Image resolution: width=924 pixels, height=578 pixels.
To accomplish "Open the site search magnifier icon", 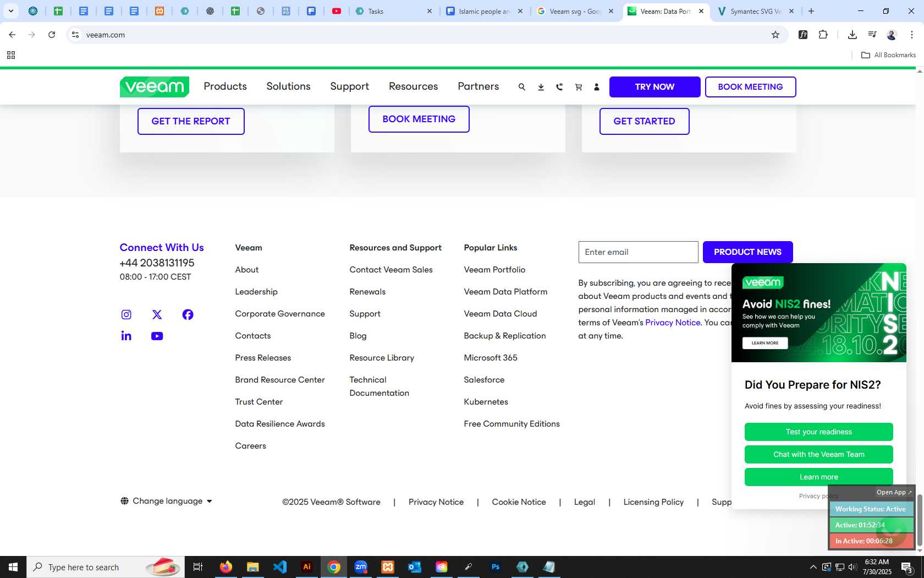I will [522, 87].
